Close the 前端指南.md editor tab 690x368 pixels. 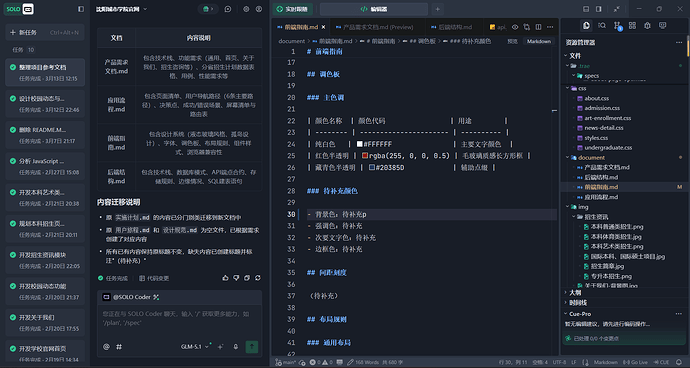[323, 27]
